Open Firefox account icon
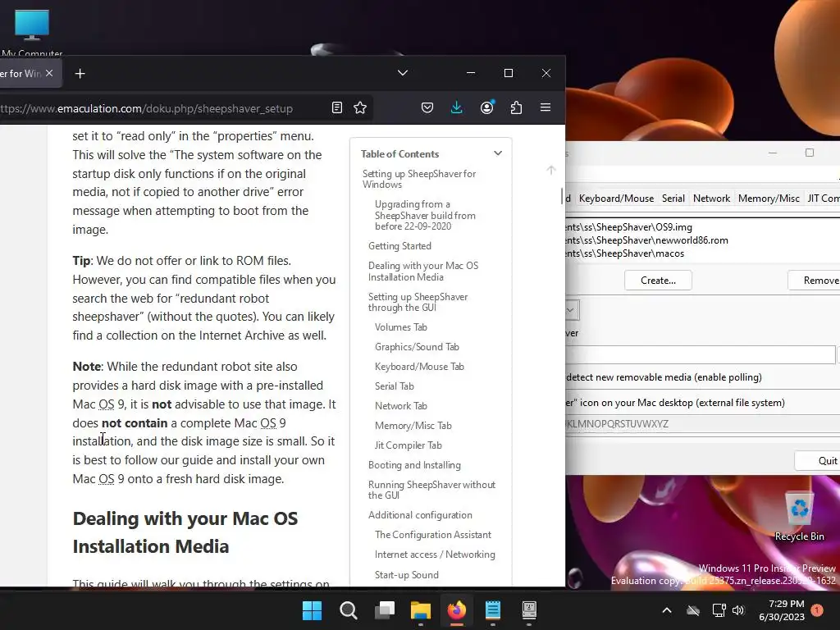840x630 pixels. click(487, 107)
